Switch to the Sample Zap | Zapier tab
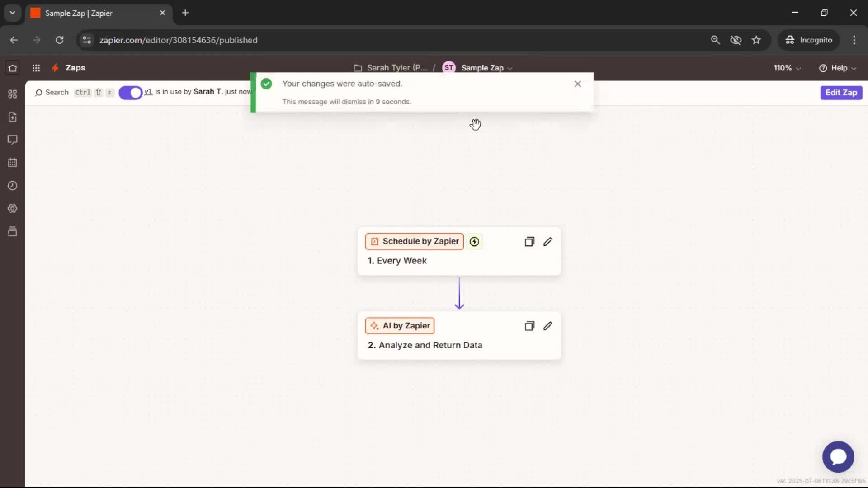 pos(99,13)
